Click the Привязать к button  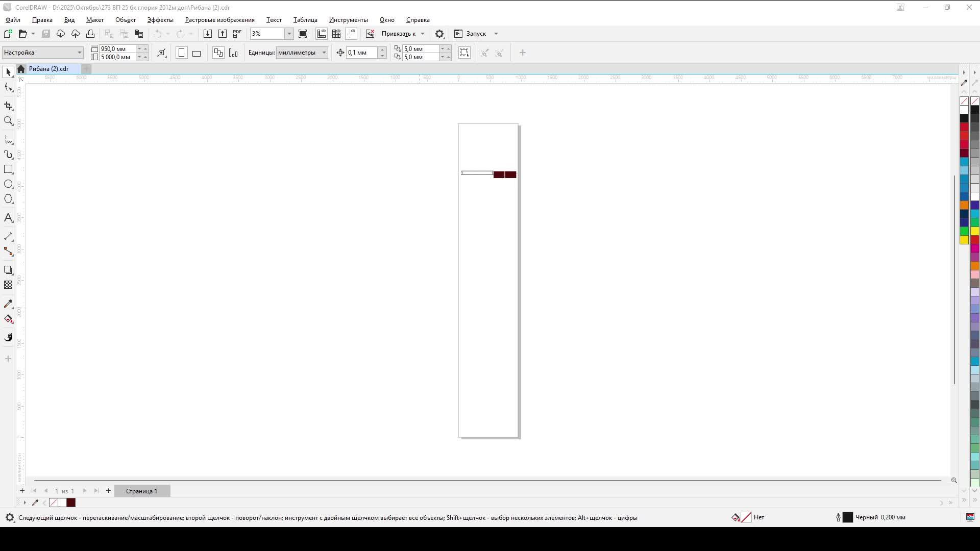click(x=398, y=34)
